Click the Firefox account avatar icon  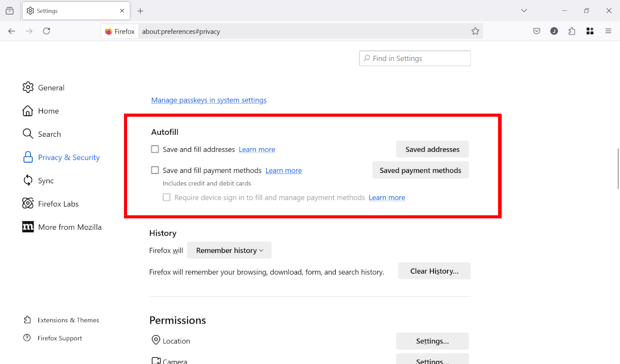click(554, 31)
